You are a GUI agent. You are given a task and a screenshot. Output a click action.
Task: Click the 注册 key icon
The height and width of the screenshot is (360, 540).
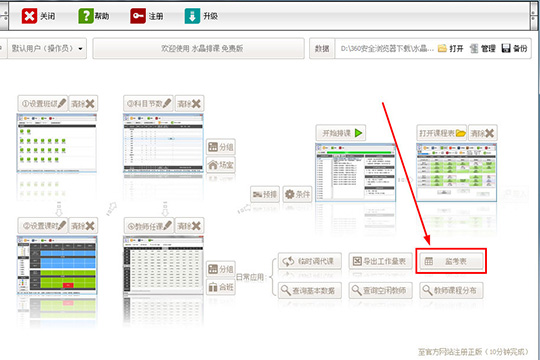[x=138, y=16]
